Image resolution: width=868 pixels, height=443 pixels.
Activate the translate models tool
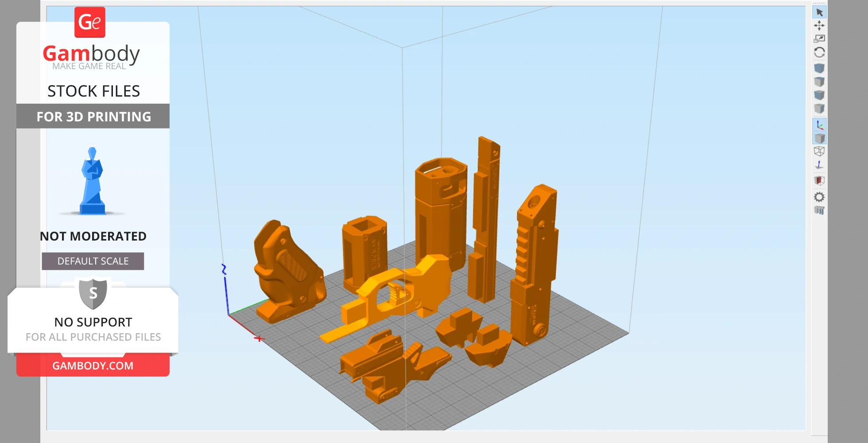[x=820, y=25]
